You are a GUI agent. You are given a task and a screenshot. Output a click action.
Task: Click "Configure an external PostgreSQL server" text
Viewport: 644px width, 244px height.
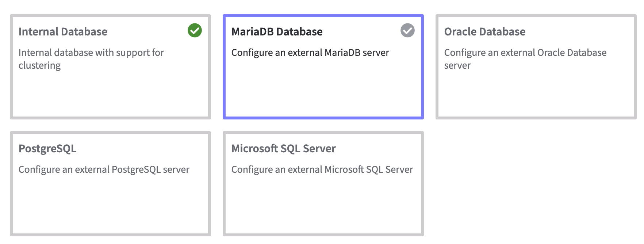(x=104, y=169)
